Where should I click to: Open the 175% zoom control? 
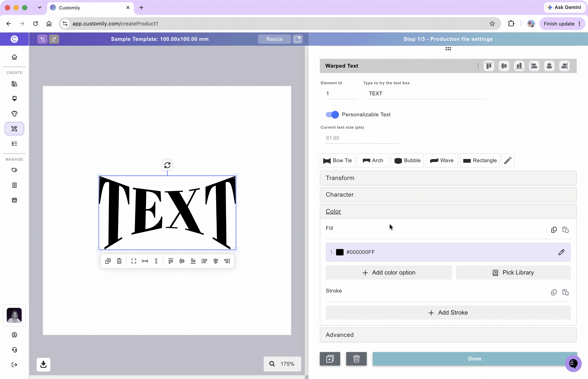282,364
